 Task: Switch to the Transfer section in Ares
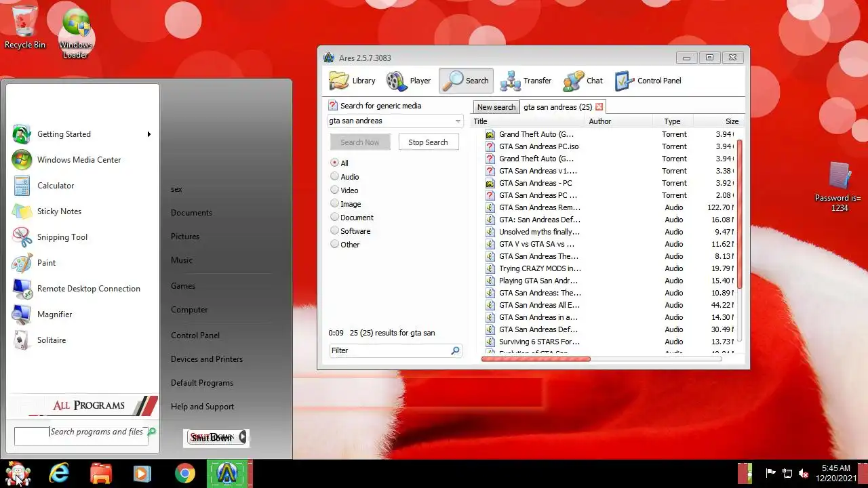(x=526, y=81)
